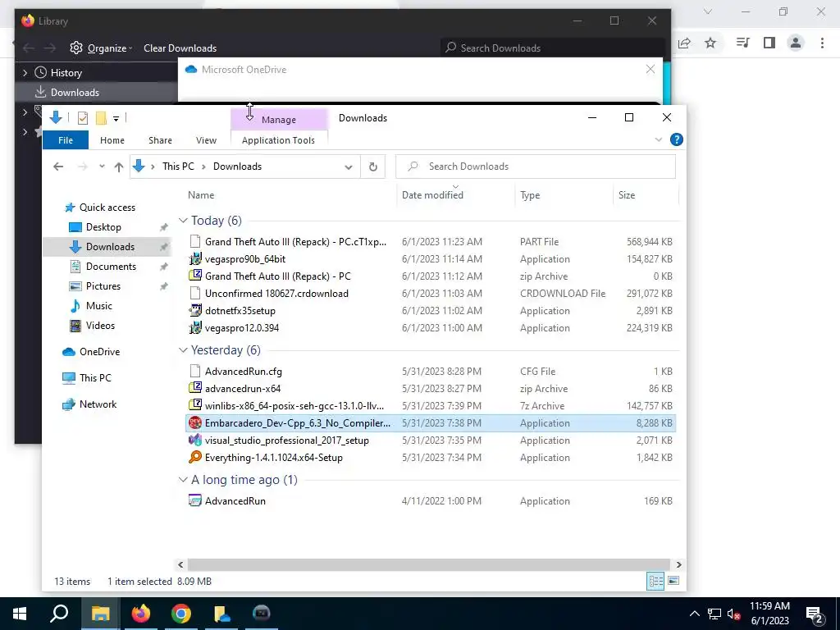Open Explorer help question mark icon
The height and width of the screenshot is (630, 840).
[x=677, y=139]
